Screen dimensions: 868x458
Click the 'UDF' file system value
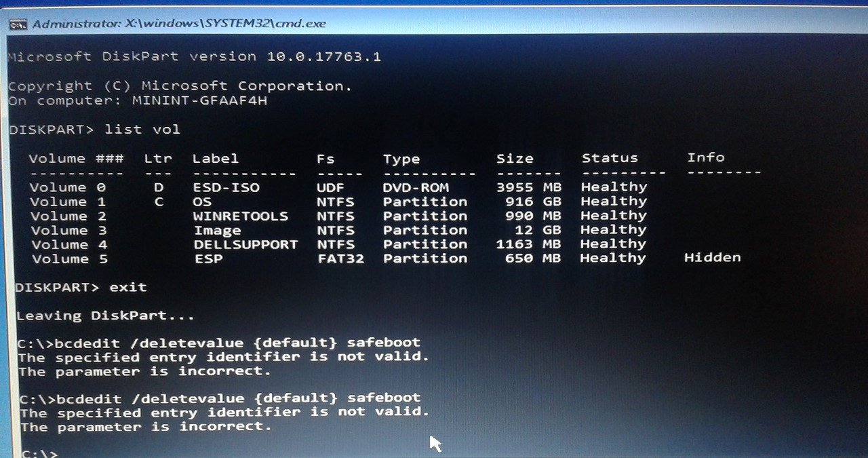pos(331,187)
